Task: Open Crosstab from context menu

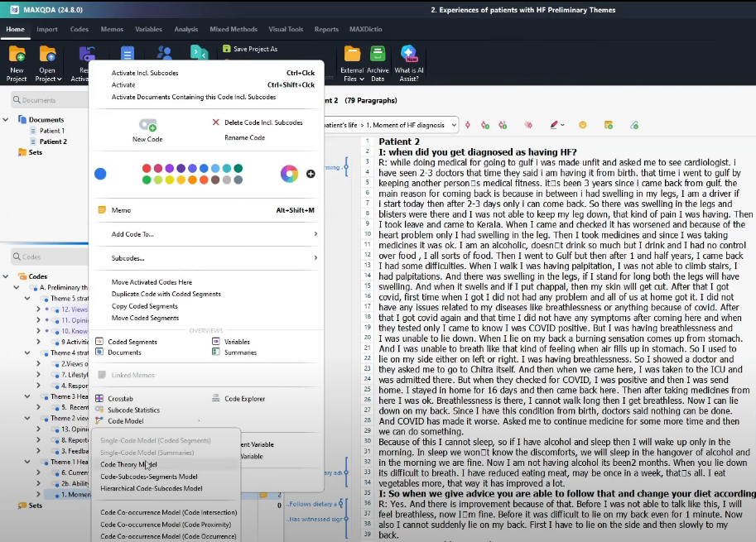Action: [120, 399]
